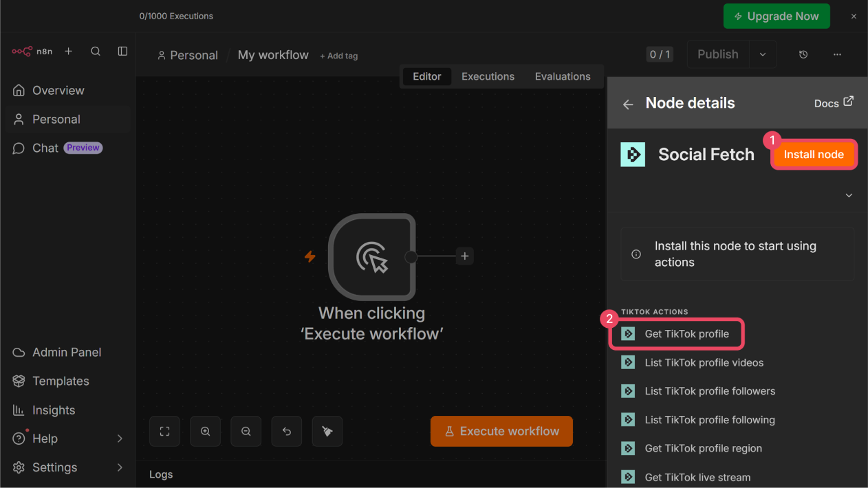Viewport: 868px width, 488px height.
Task: Click the plus connector after trigger node
Action: (465, 256)
